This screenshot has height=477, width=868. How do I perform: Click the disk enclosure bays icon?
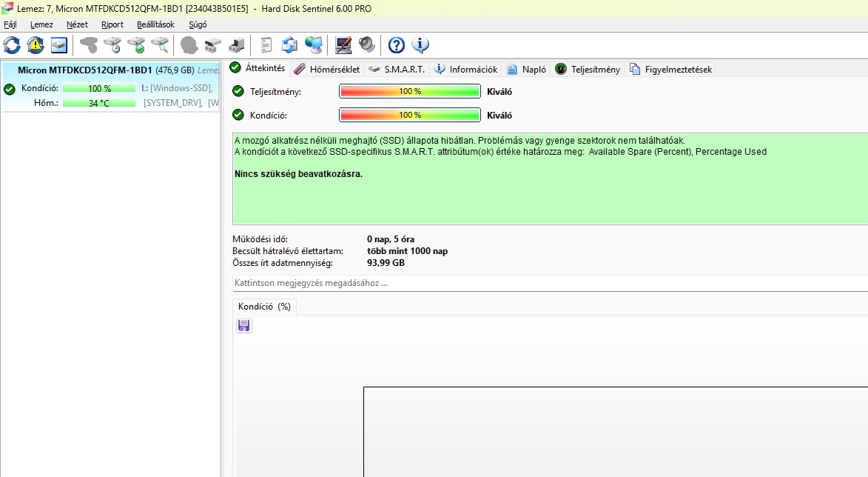(x=213, y=45)
